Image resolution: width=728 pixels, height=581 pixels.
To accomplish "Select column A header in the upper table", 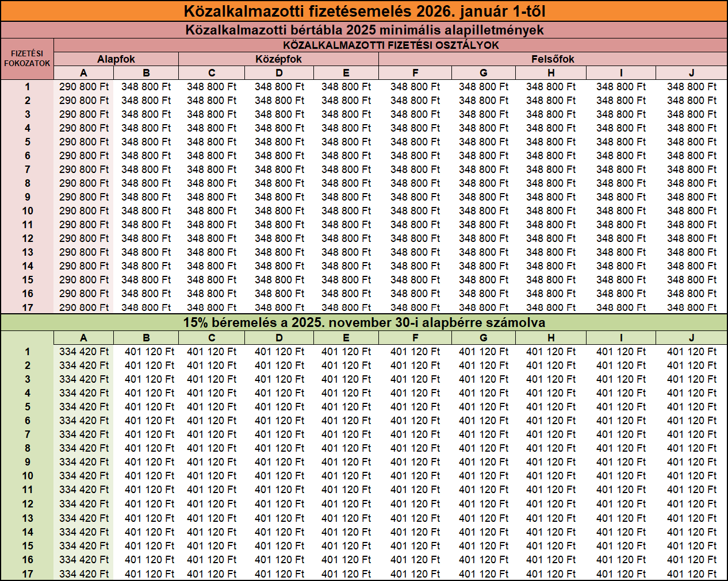I will tap(83, 73).
